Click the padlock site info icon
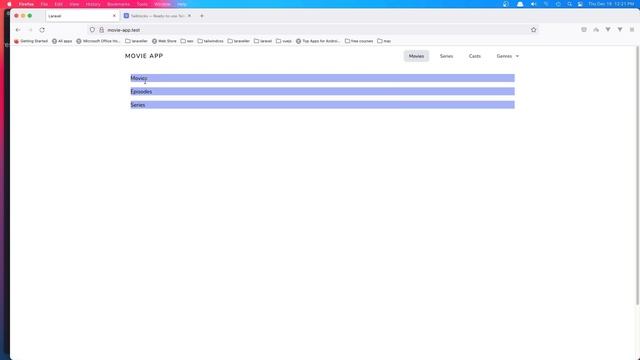The height and width of the screenshot is (360, 640). [x=102, y=30]
